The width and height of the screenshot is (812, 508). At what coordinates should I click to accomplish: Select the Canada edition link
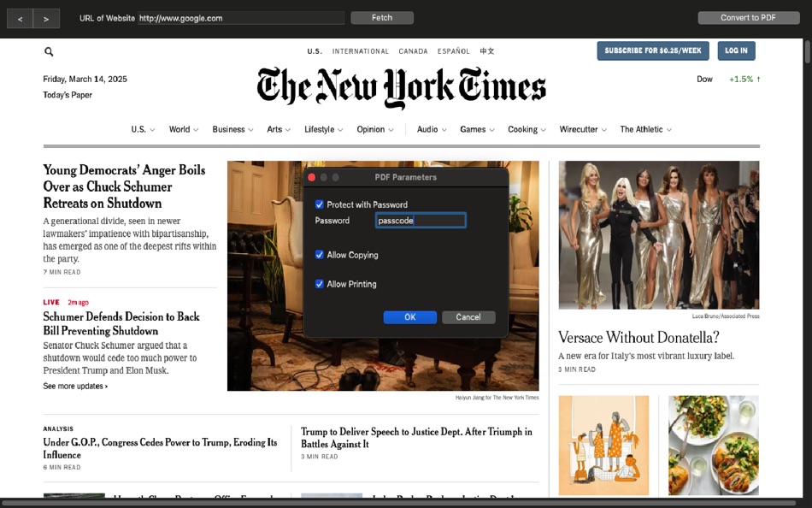(413, 51)
